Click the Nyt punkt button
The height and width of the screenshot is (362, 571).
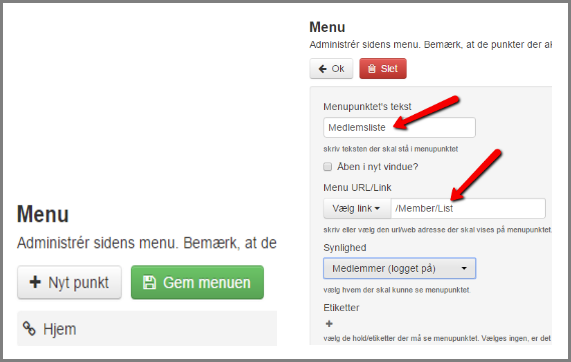pos(69,282)
